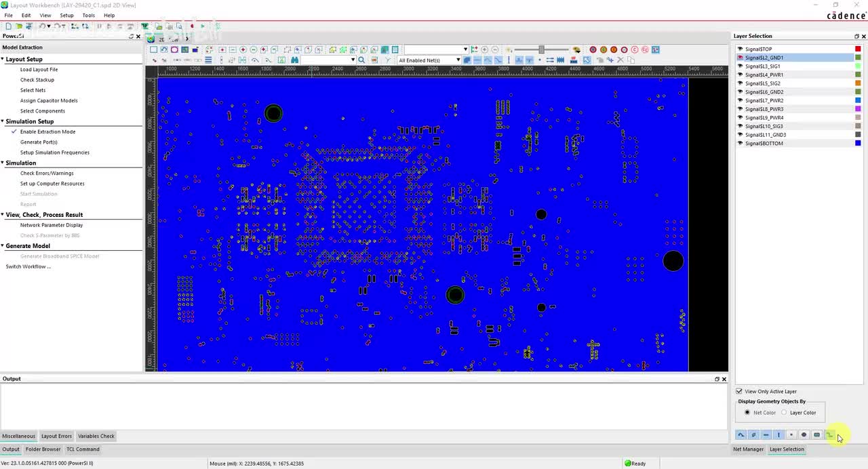Select the Signal$L5_SIG2 layer row
Screen dimensions: 868x469
coord(799,83)
